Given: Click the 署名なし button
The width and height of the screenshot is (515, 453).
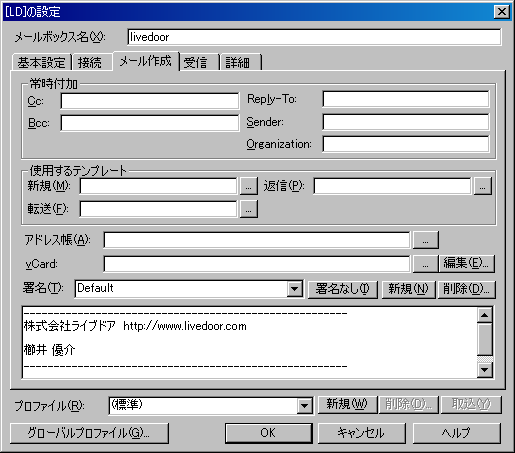Looking at the screenshot, I should pos(343,289).
